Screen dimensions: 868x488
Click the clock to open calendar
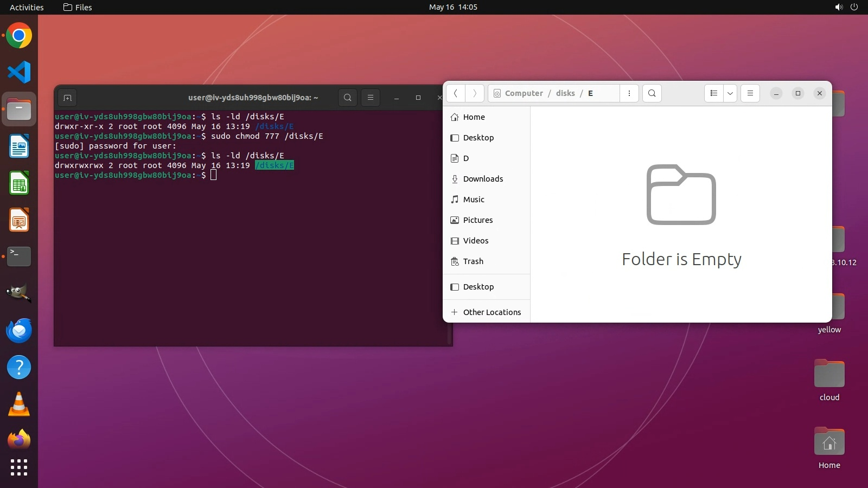click(453, 7)
